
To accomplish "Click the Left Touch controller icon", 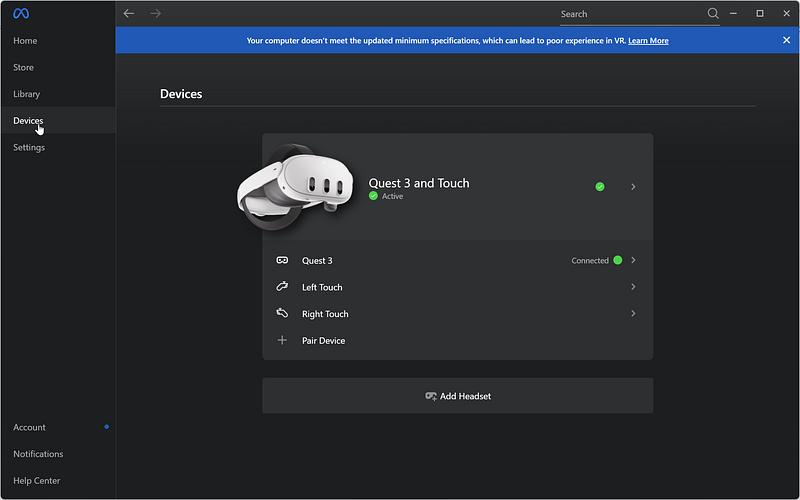I will (282, 287).
